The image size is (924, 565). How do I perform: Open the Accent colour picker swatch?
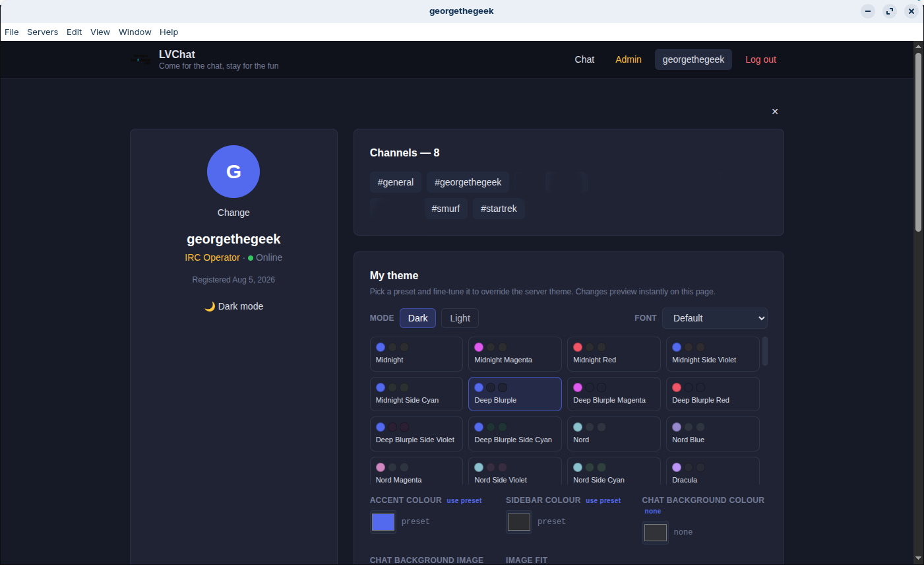tap(383, 522)
